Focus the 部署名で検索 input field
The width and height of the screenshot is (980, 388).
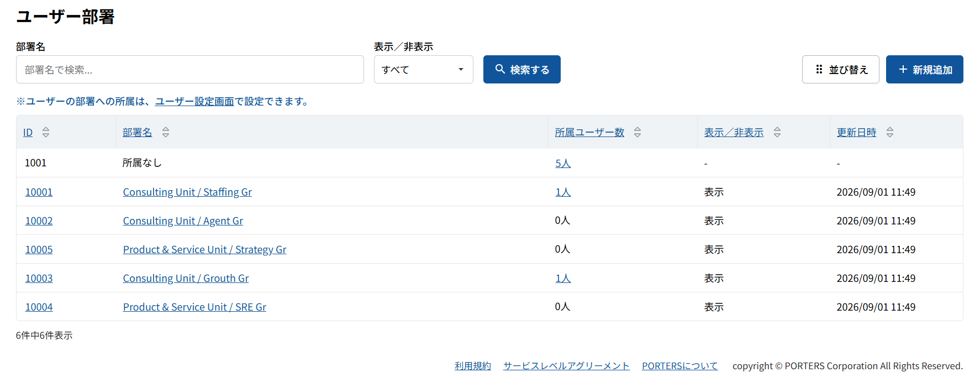[190, 70]
